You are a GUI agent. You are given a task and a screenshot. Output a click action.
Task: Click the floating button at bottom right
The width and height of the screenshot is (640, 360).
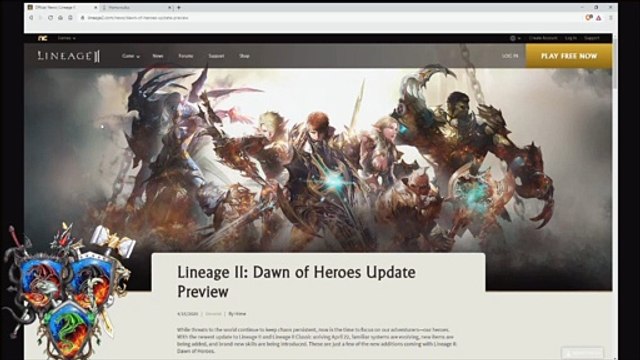(582, 353)
